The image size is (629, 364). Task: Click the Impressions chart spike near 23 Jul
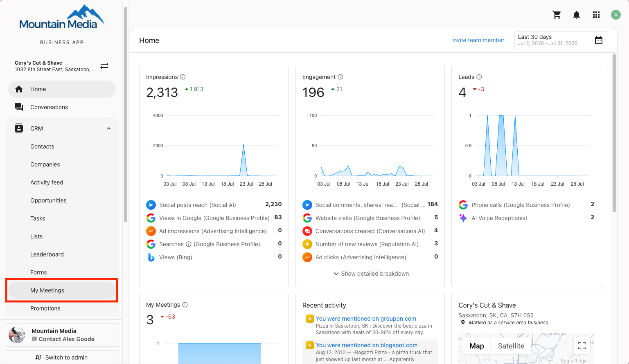[x=243, y=160]
